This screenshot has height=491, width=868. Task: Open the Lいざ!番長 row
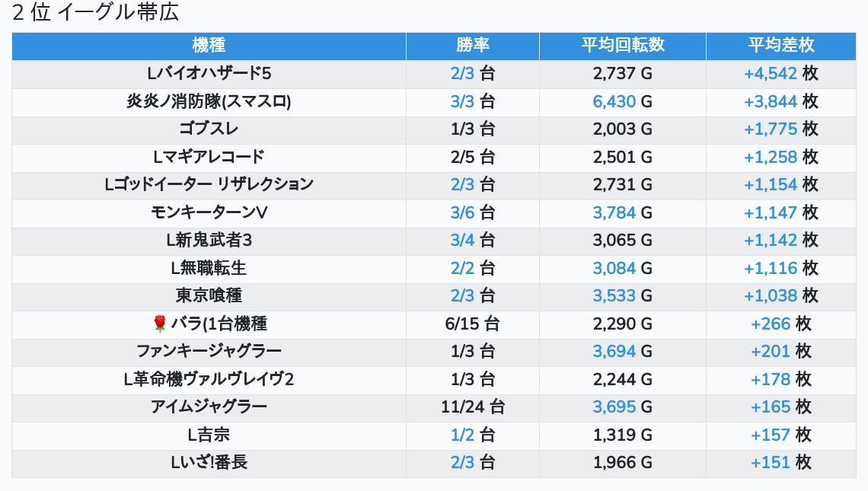pyautogui.click(x=209, y=462)
